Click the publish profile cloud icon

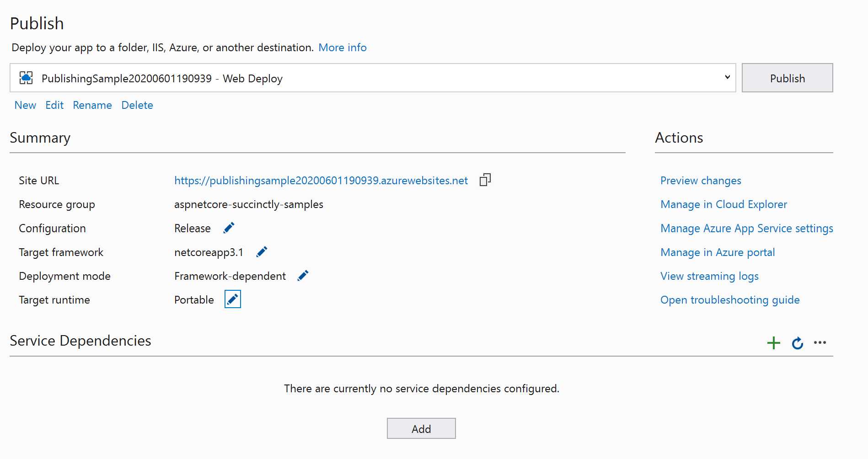pos(26,78)
